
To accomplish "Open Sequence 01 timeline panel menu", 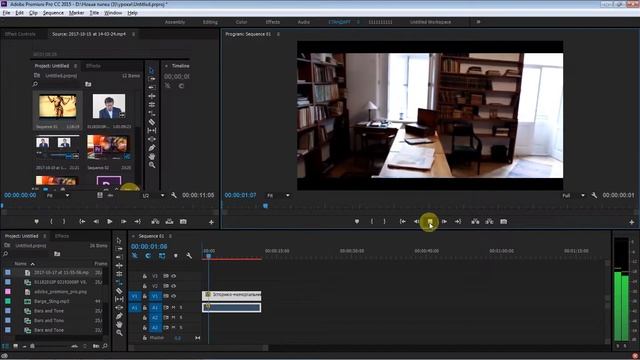I will (x=170, y=236).
